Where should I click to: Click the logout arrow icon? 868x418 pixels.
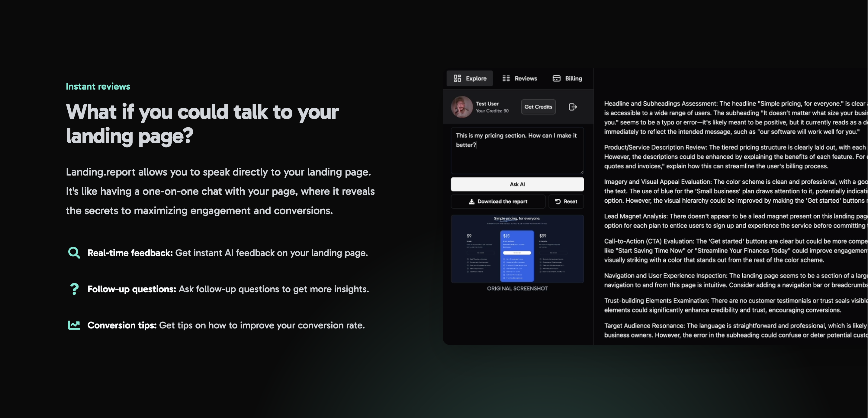tap(573, 107)
